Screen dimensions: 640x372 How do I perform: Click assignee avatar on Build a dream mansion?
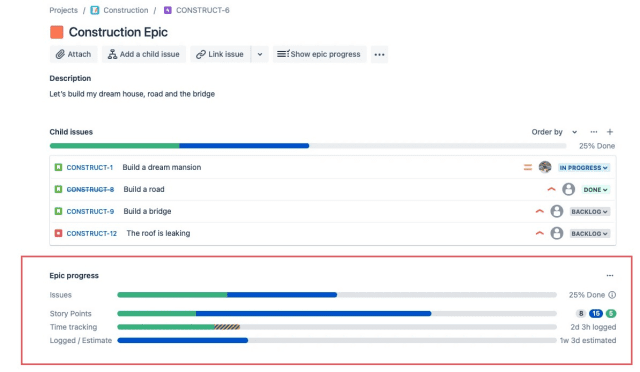click(x=545, y=167)
